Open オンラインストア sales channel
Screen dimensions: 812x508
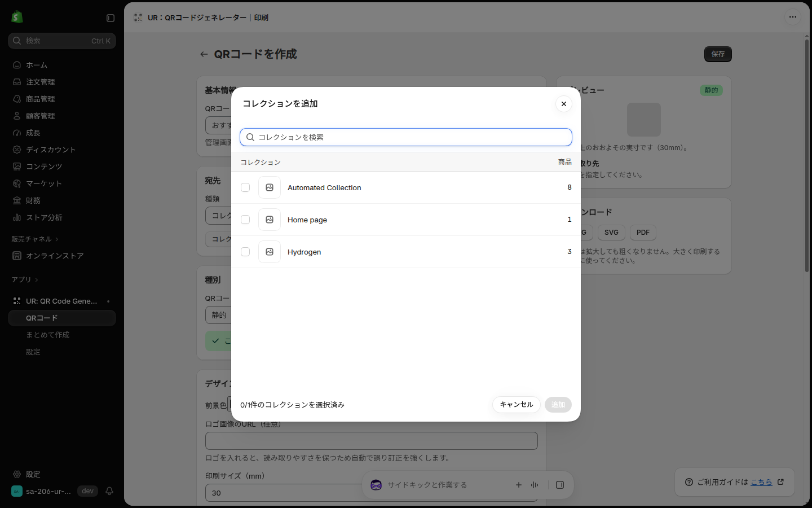pos(62,256)
